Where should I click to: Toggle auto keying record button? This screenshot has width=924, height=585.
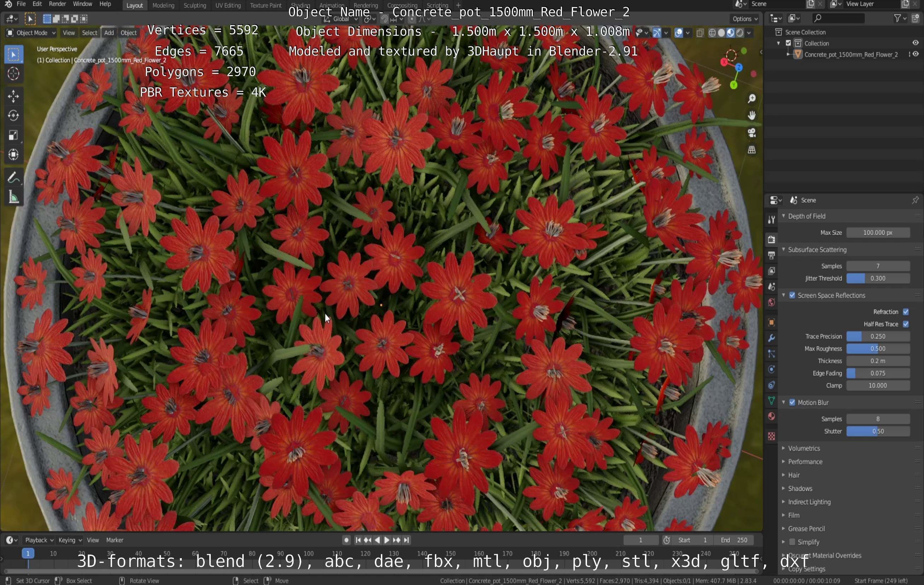[x=346, y=540]
